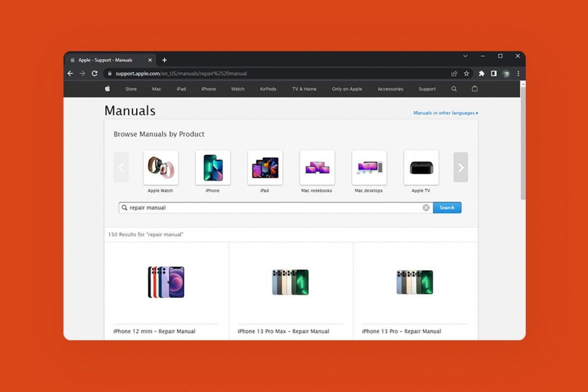Open the browser profile avatar
This screenshot has height=392, width=588.
tap(506, 73)
